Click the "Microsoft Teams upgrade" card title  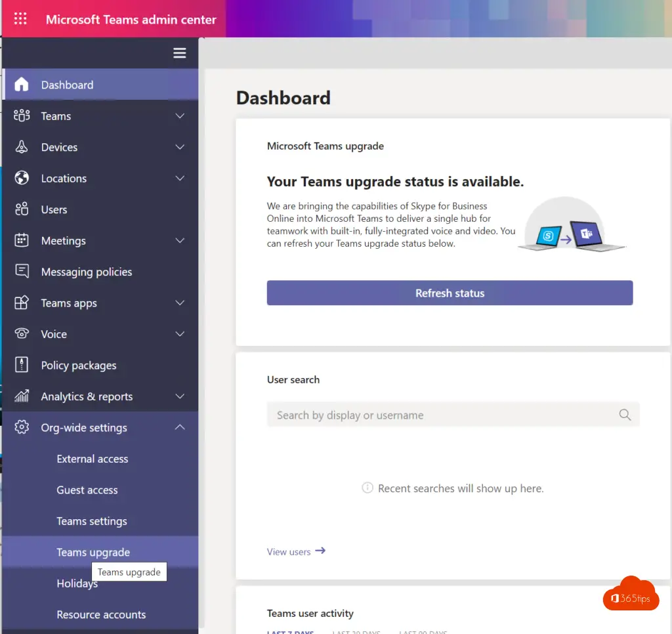pyautogui.click(x=325, y=146)
